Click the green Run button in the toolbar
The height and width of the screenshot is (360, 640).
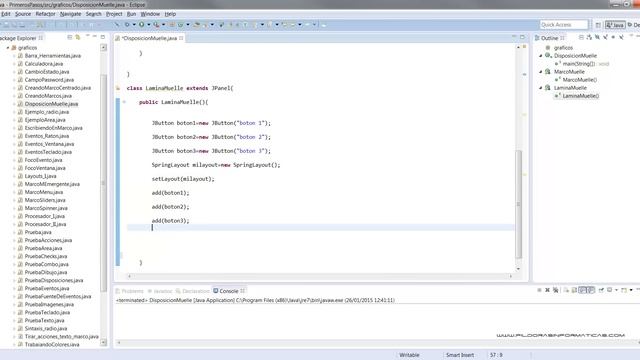142,24
